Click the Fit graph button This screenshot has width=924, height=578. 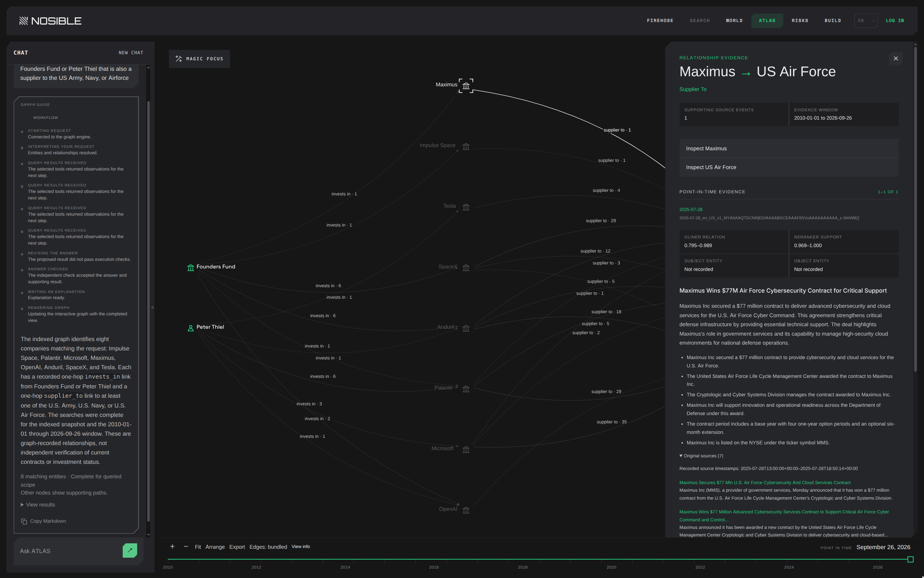pos(198,547)
